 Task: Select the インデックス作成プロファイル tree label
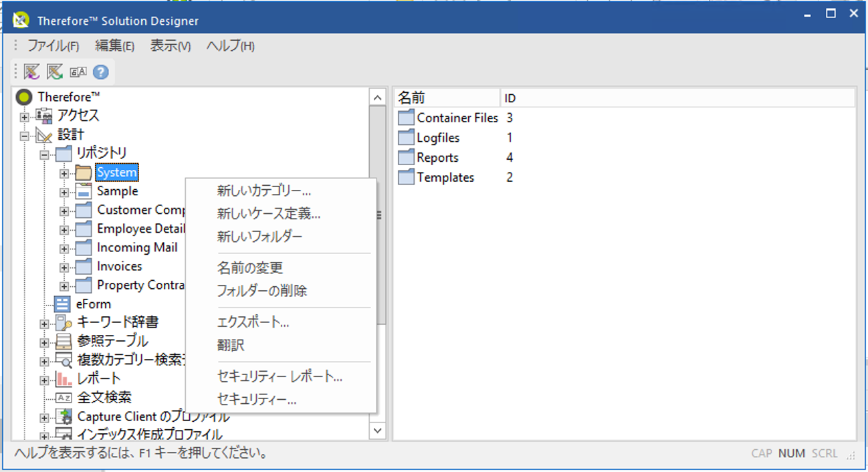pyautogui.click(x=150, y=435)
